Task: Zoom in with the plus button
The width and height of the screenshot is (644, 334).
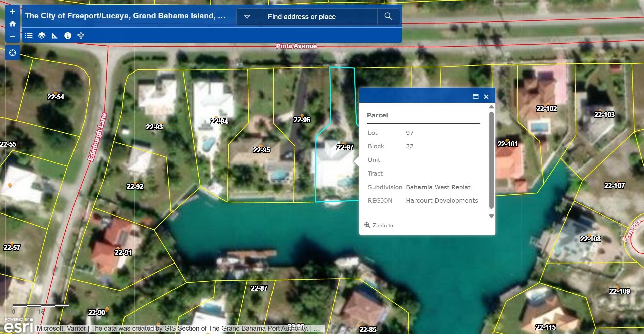Action: tap(12, 12)
